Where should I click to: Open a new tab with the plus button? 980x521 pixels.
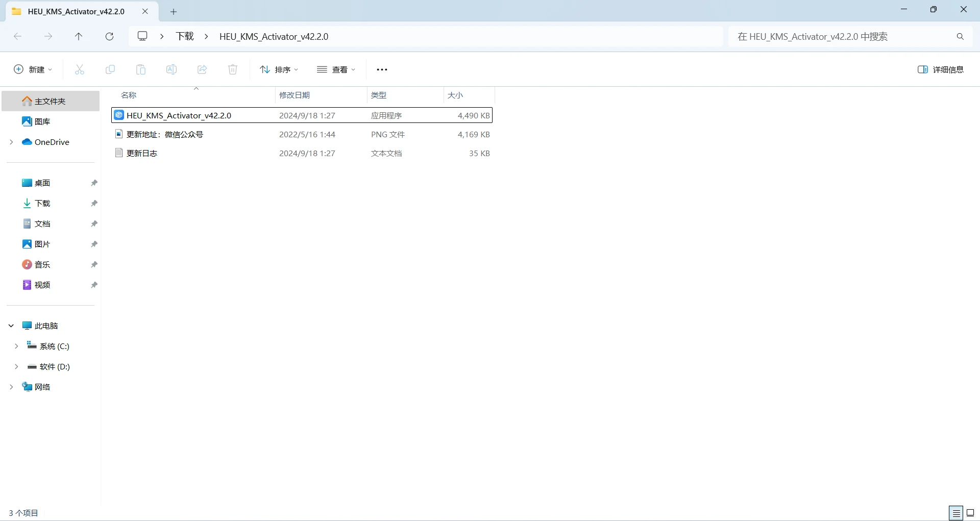[174, 11]
